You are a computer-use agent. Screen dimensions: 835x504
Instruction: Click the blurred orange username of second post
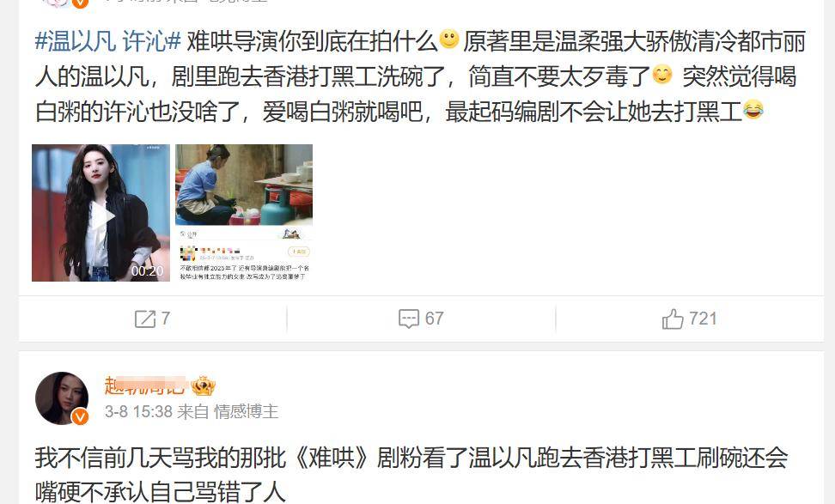pos(145,386)
